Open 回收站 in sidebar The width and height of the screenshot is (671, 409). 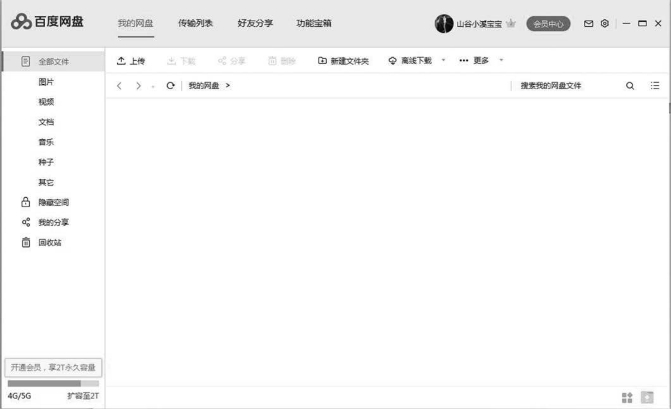pyautogui.click(x=50, y=243)
